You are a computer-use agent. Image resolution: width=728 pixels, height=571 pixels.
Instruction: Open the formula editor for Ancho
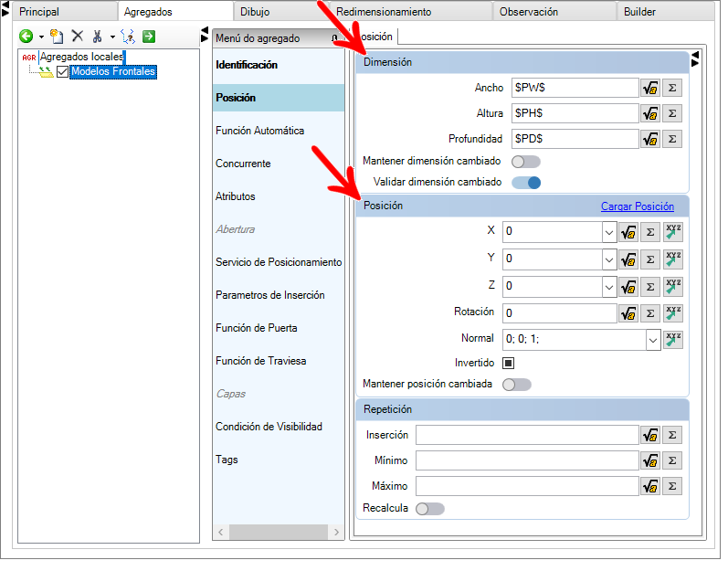point(649,88)
